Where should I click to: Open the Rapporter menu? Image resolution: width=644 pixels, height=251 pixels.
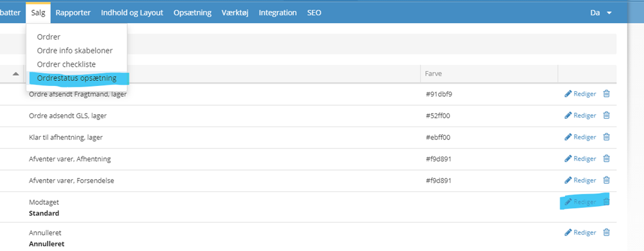pyautogui.click(x=73, y=13)
